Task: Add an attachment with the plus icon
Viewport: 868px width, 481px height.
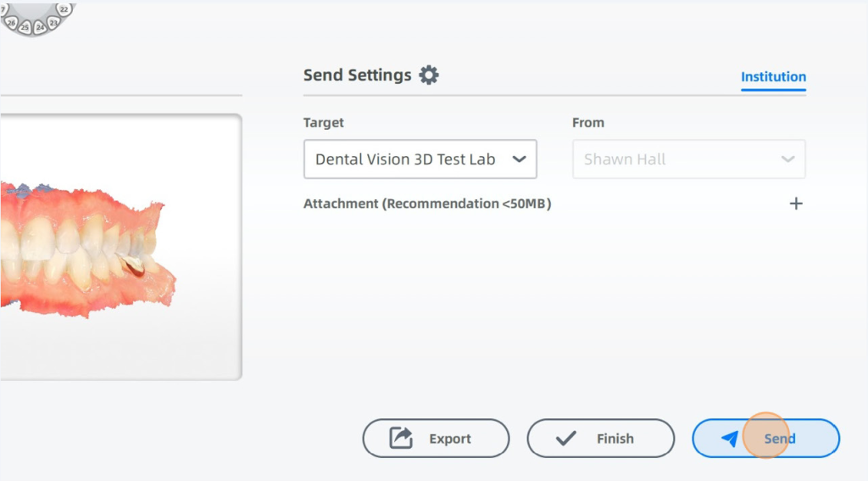Action: pyautogui.click(x=796, y=204)
